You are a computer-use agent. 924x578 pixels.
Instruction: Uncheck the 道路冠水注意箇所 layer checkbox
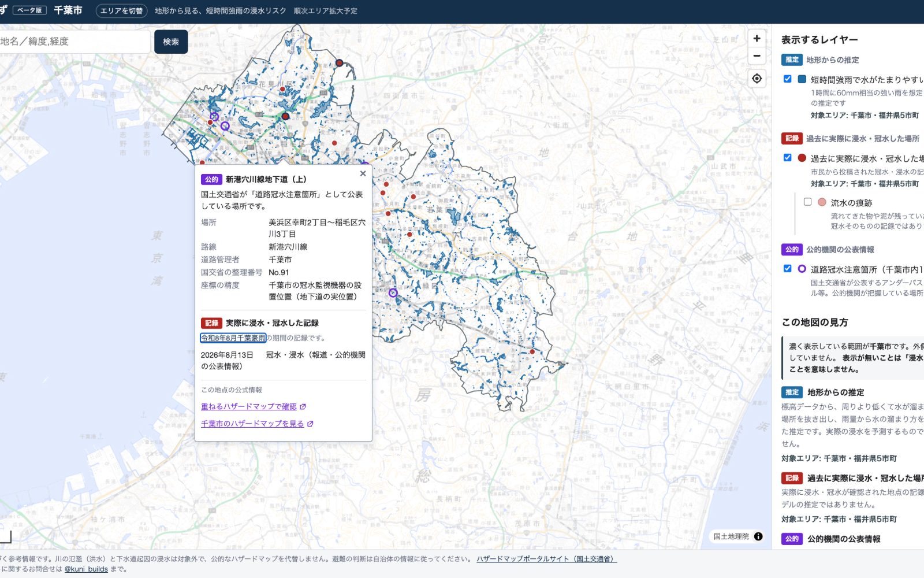[787, 268]
